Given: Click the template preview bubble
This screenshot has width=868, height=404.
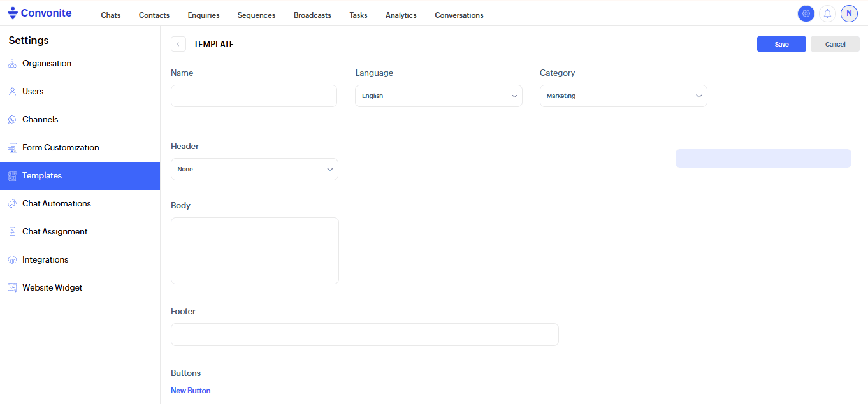Looking at the screenshot, I should (763, 158).
